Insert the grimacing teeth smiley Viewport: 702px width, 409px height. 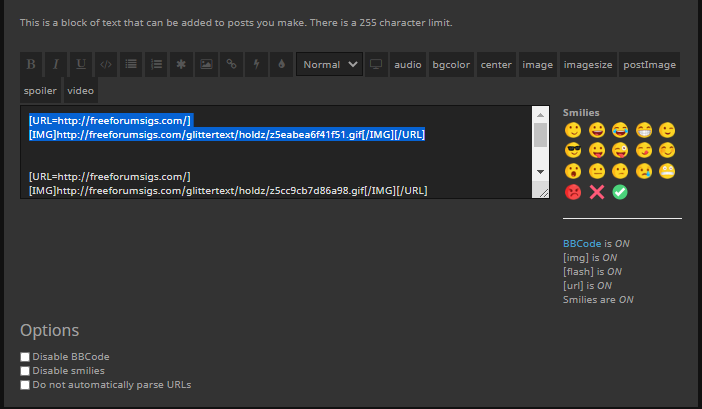click(667, 171)
